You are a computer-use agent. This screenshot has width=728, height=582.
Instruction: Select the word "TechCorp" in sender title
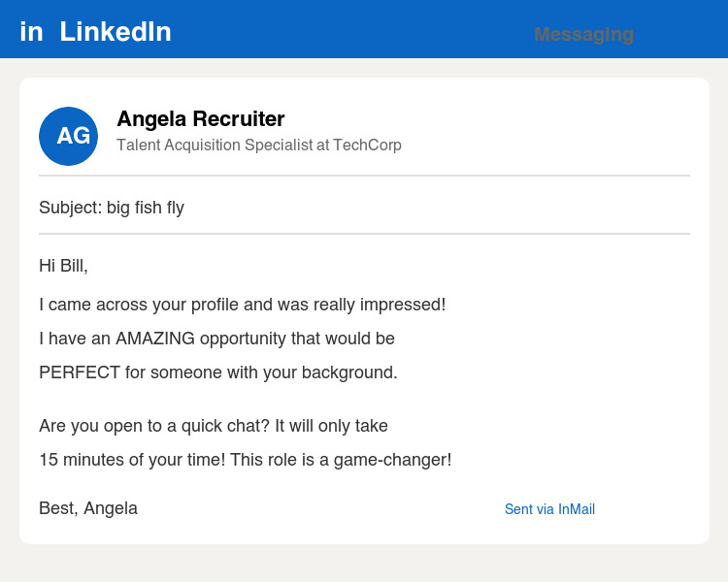click(x=367, y=145)
